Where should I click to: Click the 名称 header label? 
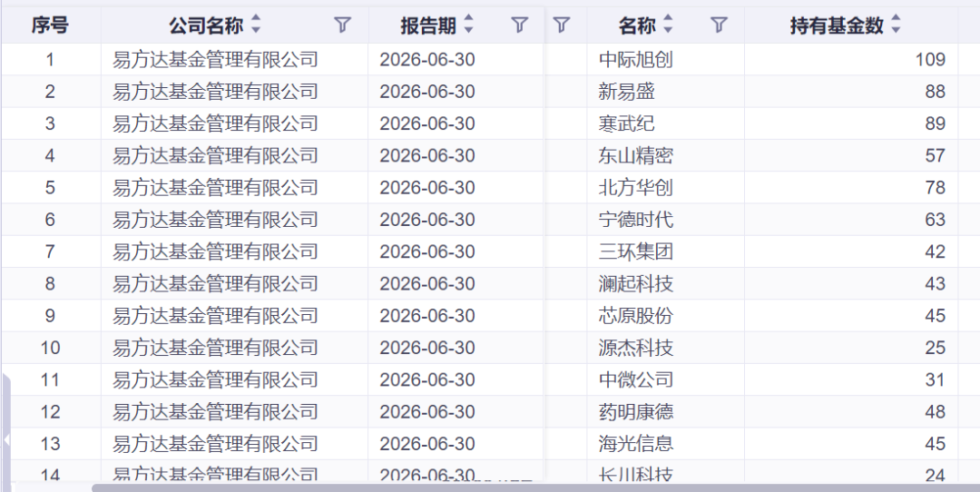[x=637, y=25]
